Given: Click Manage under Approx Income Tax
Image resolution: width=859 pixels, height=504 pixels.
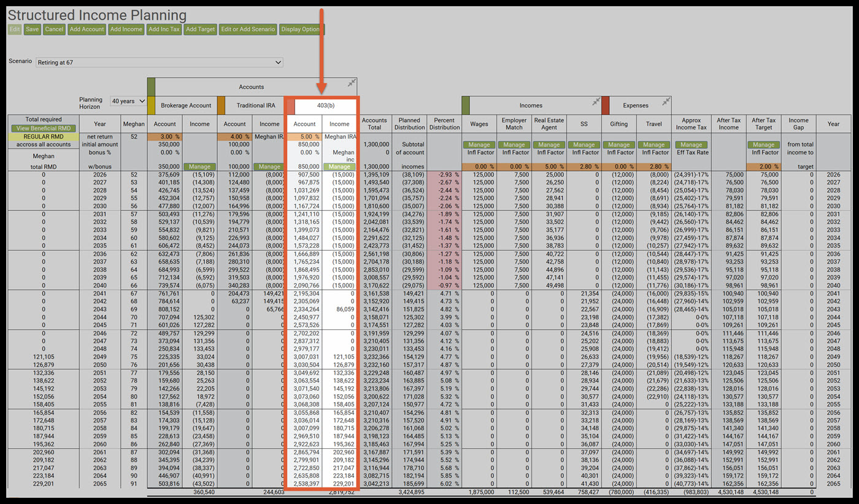Looking at the screenshot, I should pos(691,145).
